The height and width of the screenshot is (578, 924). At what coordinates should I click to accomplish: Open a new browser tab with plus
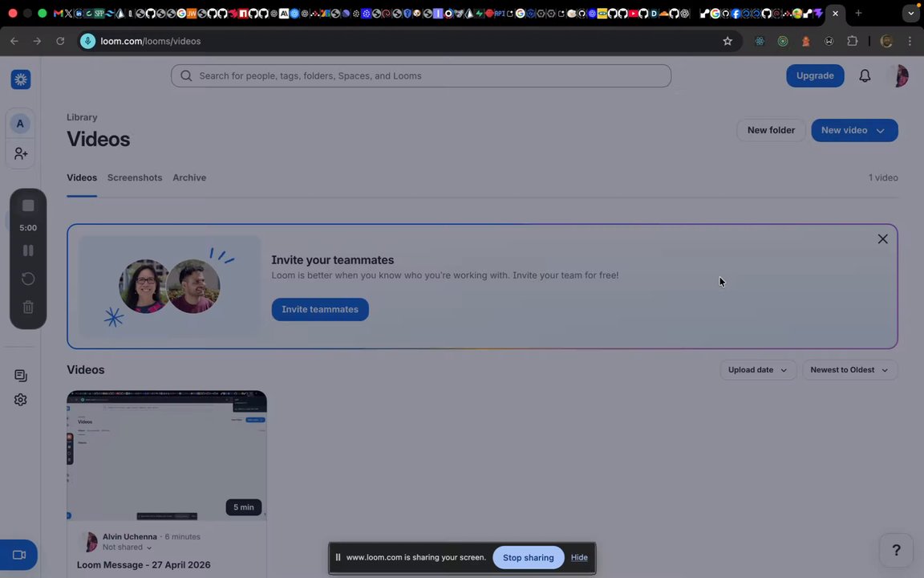tap(858, 13)
